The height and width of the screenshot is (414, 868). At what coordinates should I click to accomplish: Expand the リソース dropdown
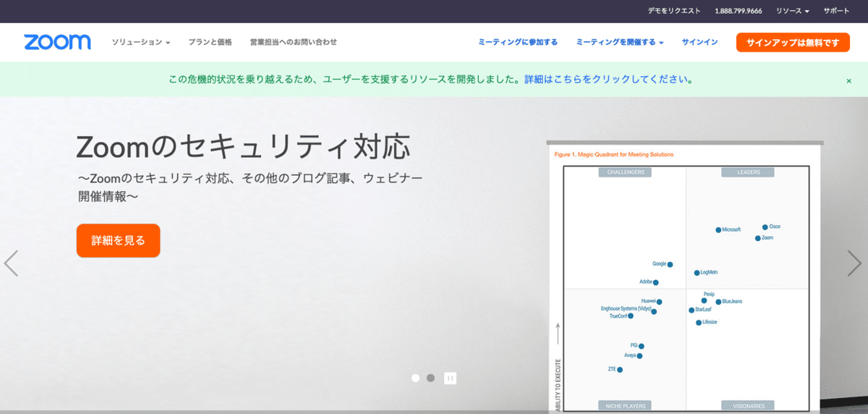pos(793,11)
